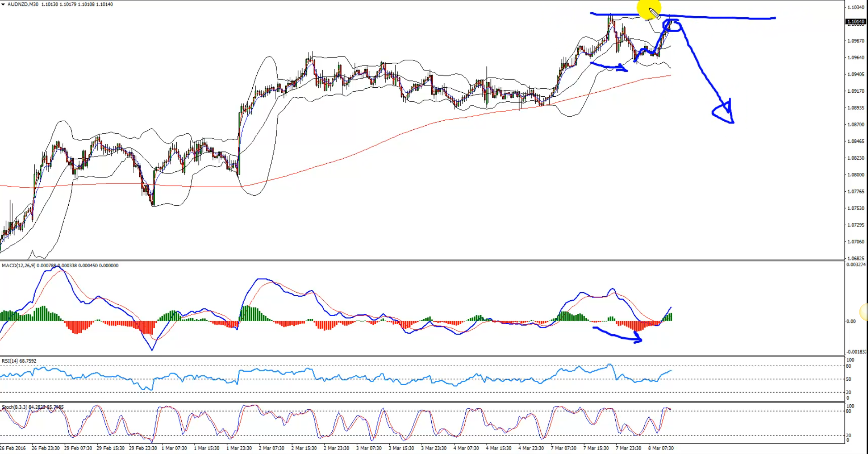
Task: Click the yellow highlight circle at top
Action: tap(648, 8)
